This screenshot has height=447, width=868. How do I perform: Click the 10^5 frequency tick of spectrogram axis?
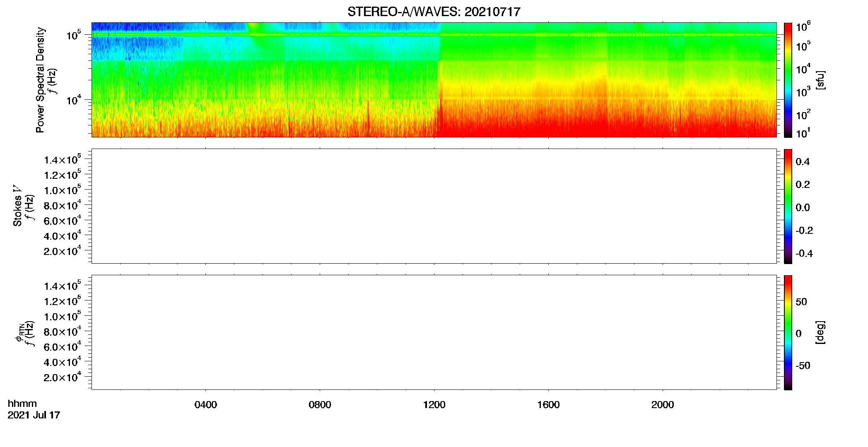point(74,35)
